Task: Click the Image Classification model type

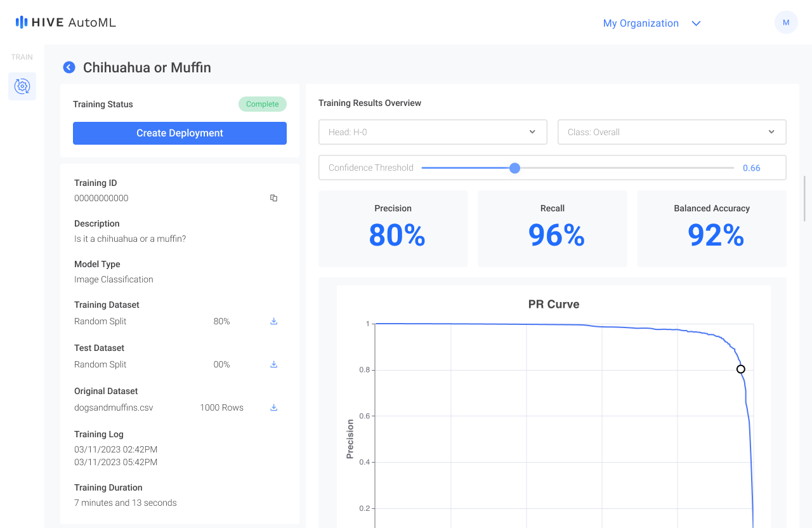Action: click(114, 279)
